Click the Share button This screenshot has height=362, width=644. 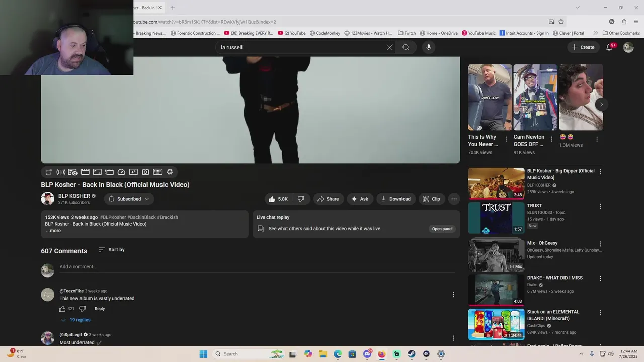tap(328, 199)
